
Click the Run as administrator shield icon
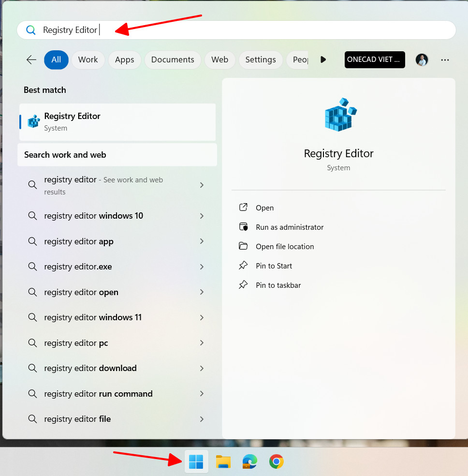243,227
